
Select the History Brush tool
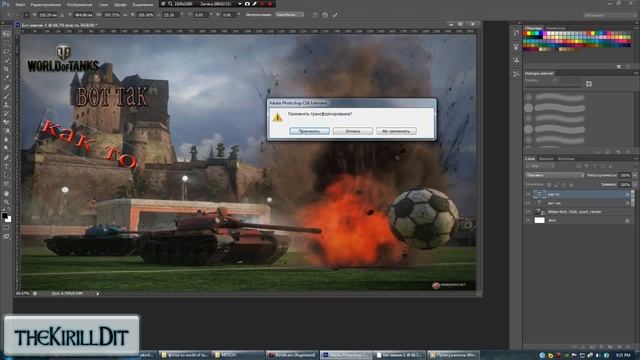pyautogui.click(x=7, y=113)
